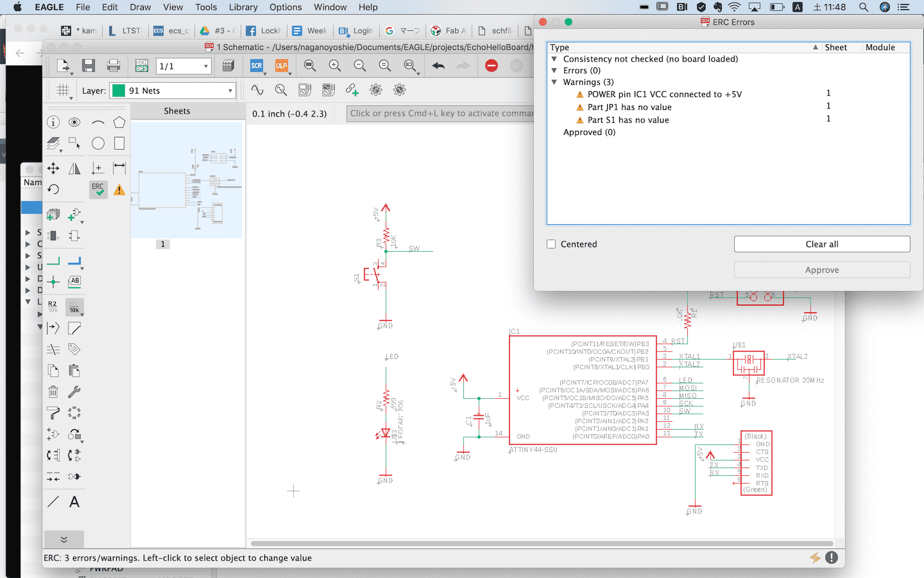
Task: Click the red Stop command icon
Action: tap(492, 66)
